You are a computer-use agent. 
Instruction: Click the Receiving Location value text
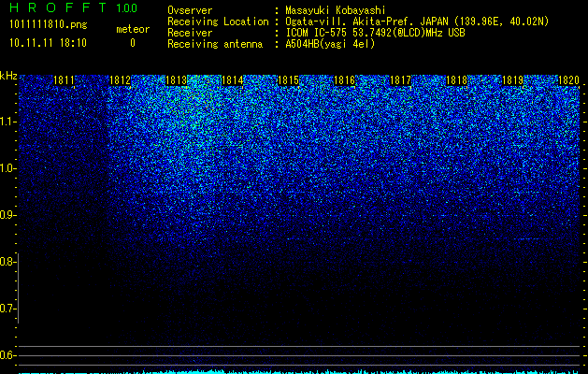tap(417, 22)
